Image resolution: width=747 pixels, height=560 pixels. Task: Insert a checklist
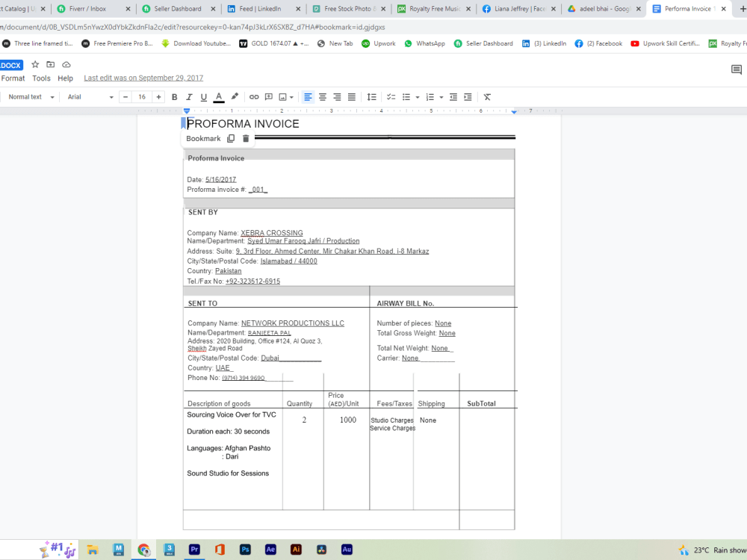(391, 97)
